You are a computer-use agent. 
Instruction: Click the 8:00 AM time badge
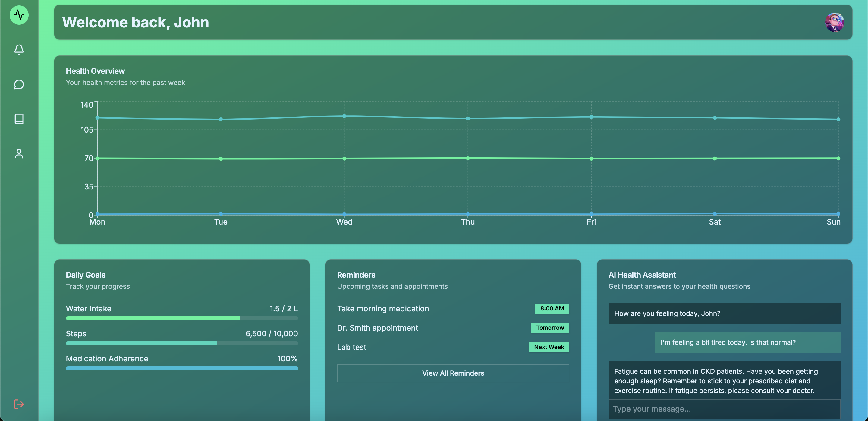coord(552,308)
